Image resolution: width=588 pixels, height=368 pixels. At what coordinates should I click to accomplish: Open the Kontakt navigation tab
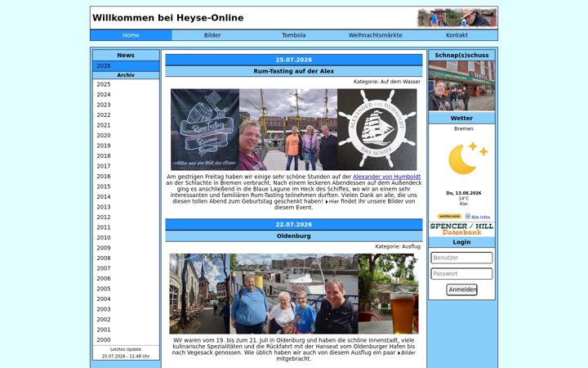point(457,35)
